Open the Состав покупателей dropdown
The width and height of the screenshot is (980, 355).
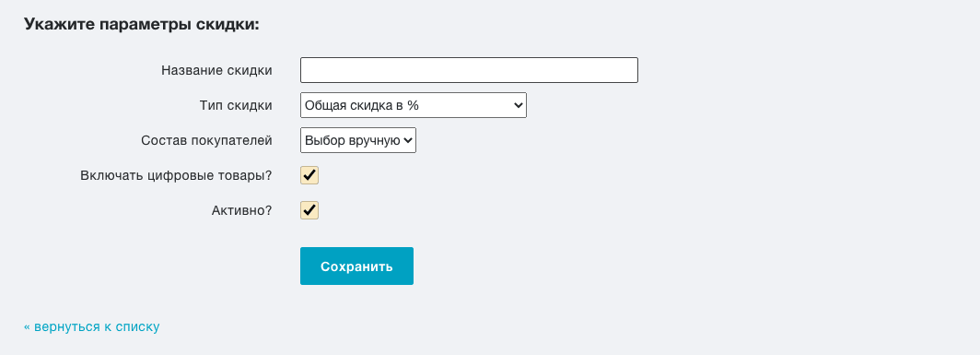pyautogui.click(x=358, y=140)
